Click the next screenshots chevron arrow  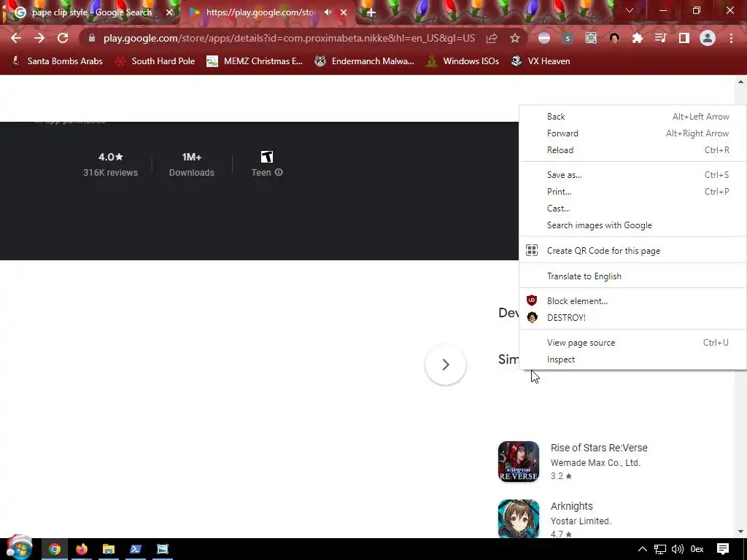point(446,365)
